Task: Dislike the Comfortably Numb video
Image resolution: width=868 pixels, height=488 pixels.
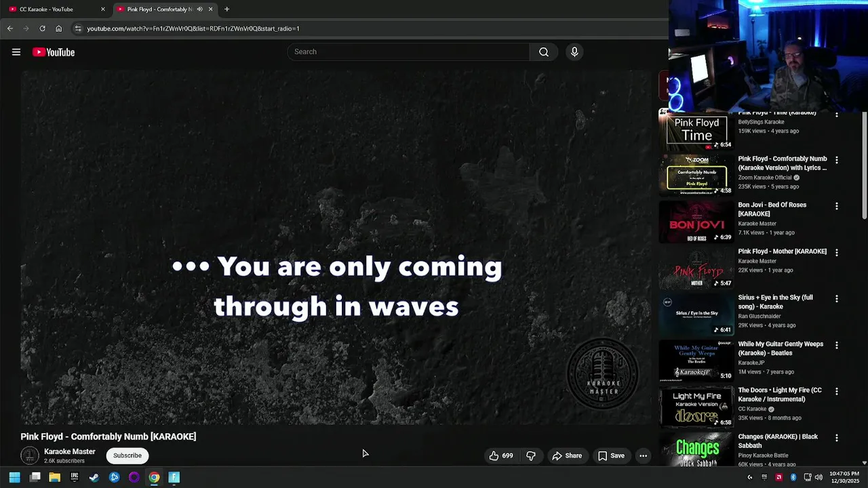Action: click(x=531, y=455)
